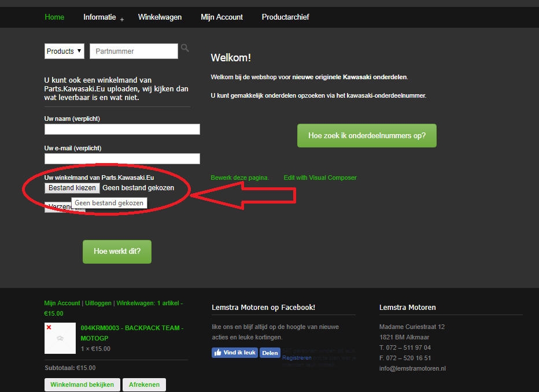
Task: Click the Facebook 'Delen' share button
Action: pyautogui.click(x=270, y=353)
